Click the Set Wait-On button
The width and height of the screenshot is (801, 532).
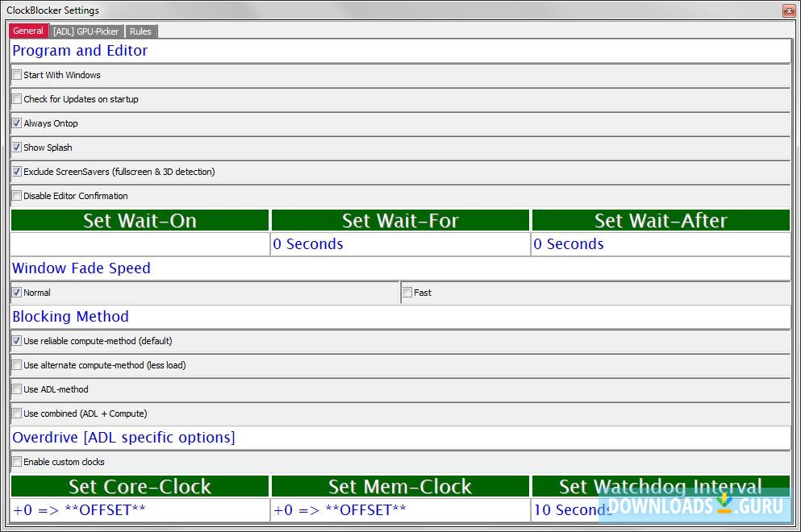[x=140, y=220]
